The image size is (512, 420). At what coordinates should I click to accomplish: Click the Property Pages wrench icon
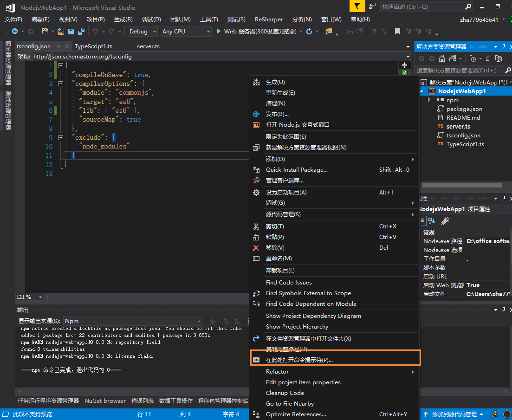point(445,221)
